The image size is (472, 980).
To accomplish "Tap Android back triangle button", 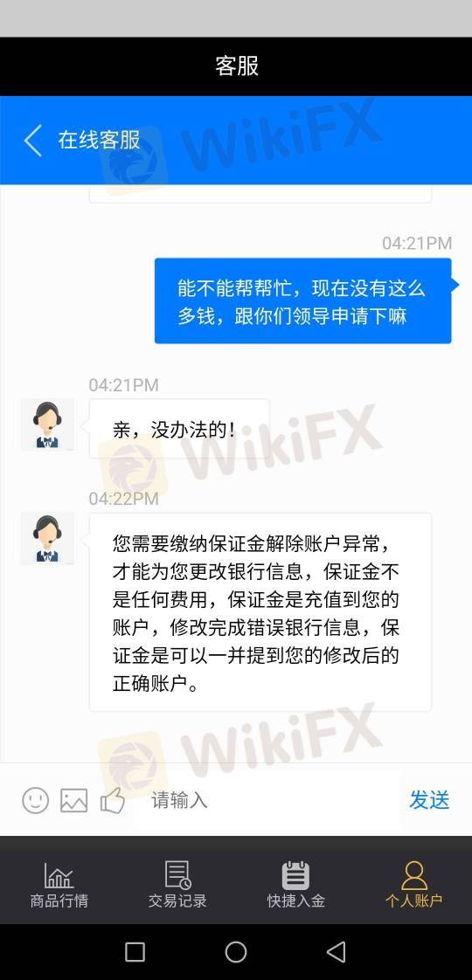I will 337,952.
